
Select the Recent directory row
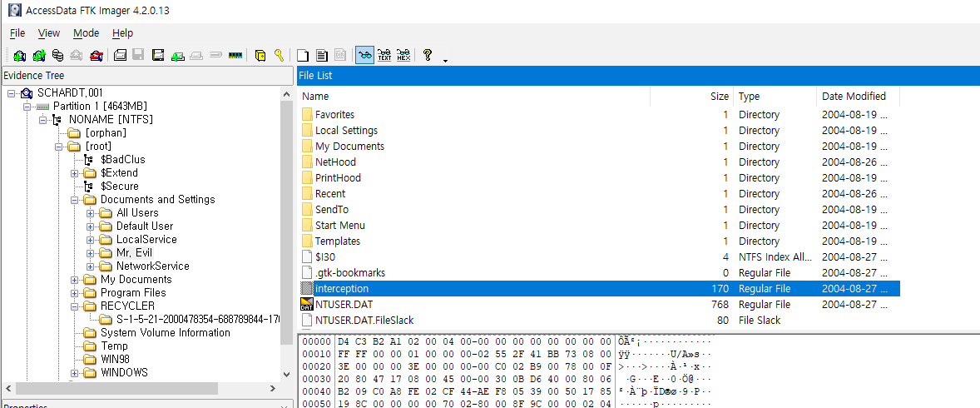[x=599, y=194]
